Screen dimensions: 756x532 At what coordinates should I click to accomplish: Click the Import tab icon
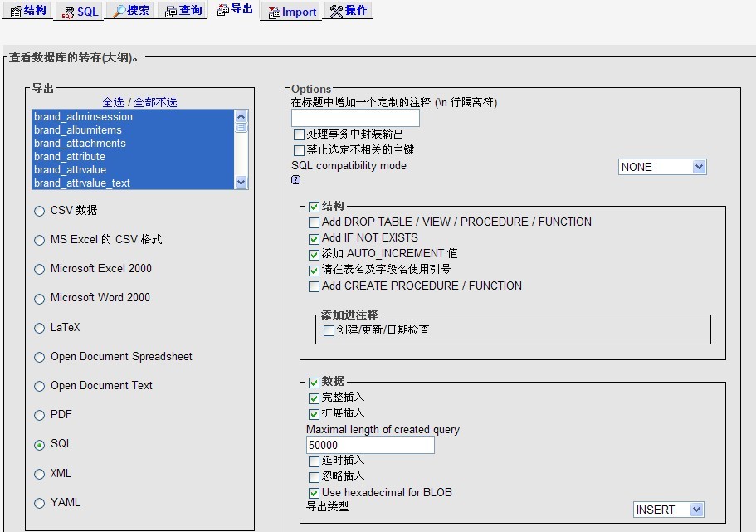[x=275, y=12]
